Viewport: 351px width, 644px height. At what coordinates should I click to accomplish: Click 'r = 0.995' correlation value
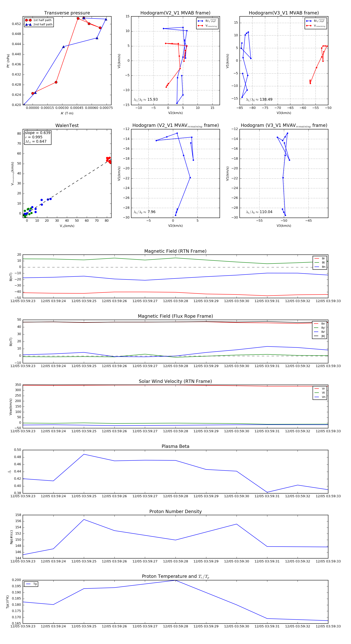coord(34,137)
